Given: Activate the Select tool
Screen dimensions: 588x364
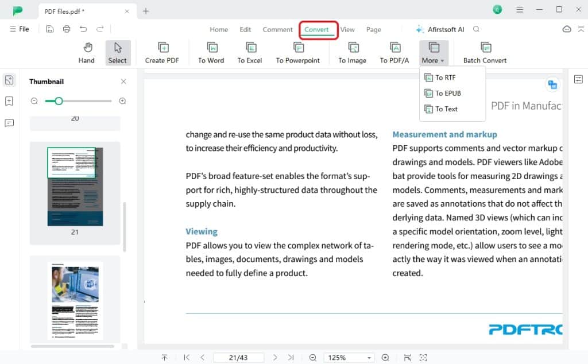Looking at the screenshot, I should 118,52.
